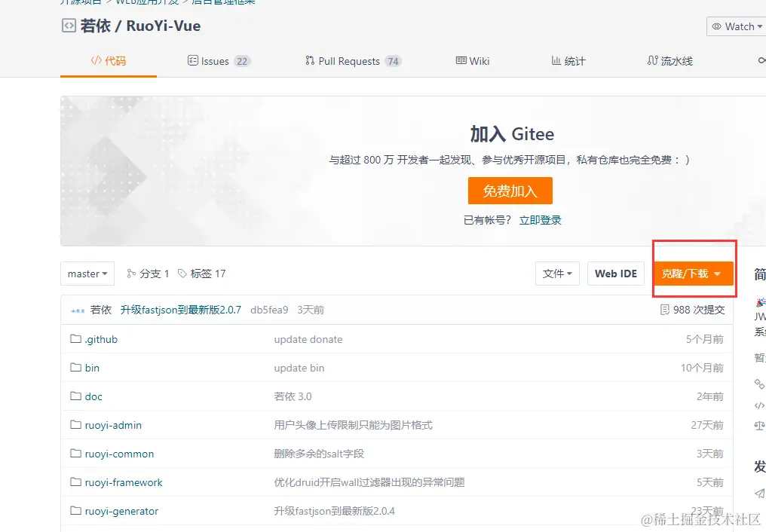Click the folder icon beside .github
This screenshot has width=766, height=532.
75,339
